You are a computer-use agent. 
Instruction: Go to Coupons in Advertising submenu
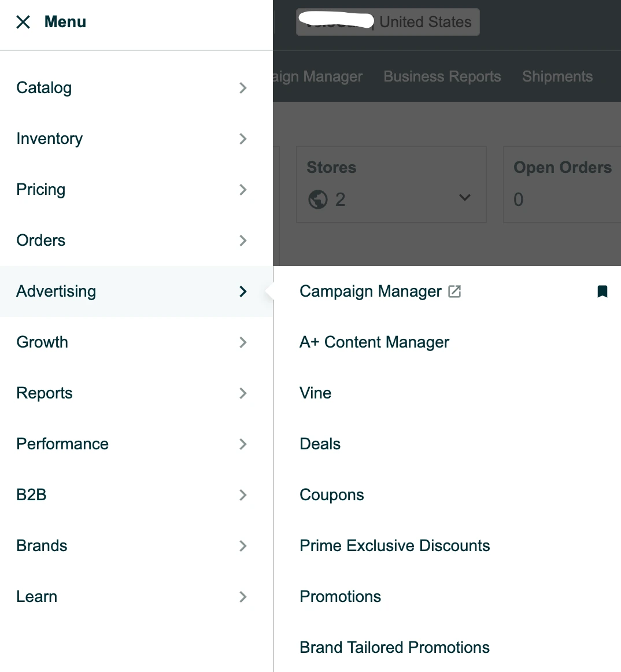(331, 495)
